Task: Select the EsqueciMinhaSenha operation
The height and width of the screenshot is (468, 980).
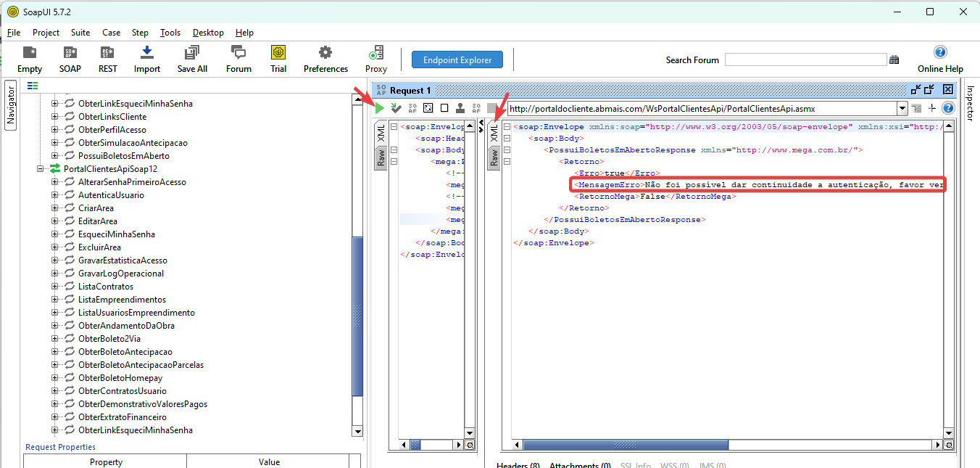Action: pos(116,234)
